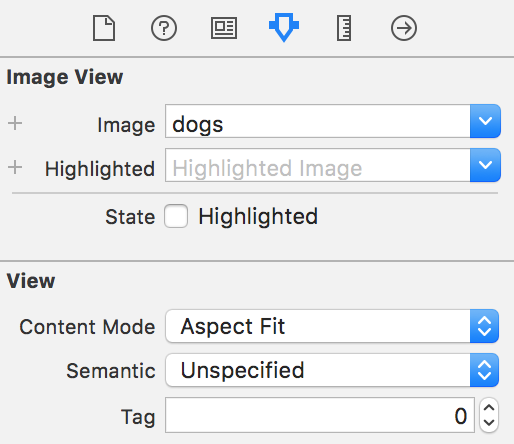Screen dimensions: 514x444
Task: Click the View section header
Action: (31, 281)
